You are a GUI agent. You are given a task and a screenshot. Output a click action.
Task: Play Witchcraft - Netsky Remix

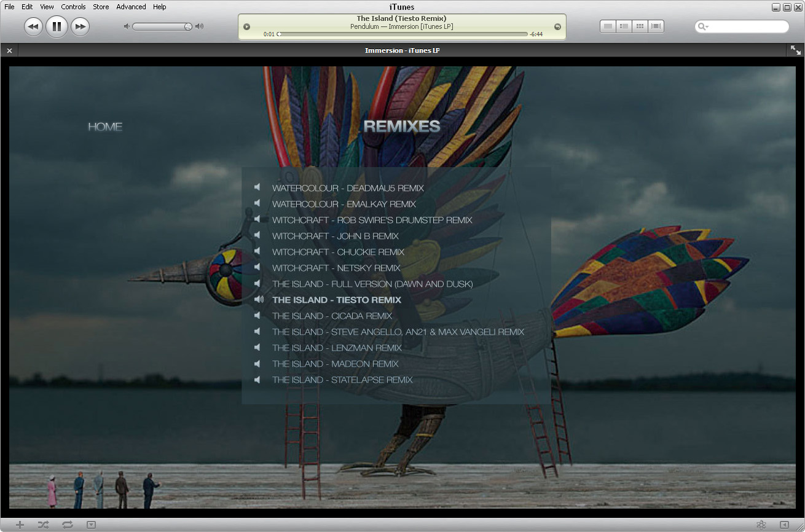pos(336,268)
